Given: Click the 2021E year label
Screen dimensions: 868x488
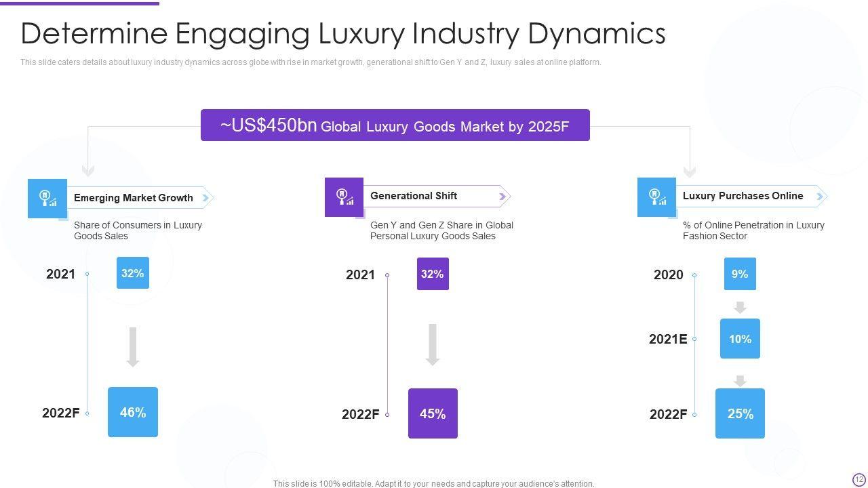Looking at the screenshot, I should (668, 339).
